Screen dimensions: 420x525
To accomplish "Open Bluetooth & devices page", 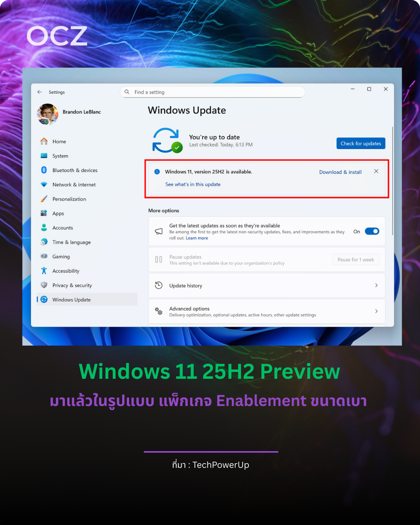I will (x=87, y=170).
